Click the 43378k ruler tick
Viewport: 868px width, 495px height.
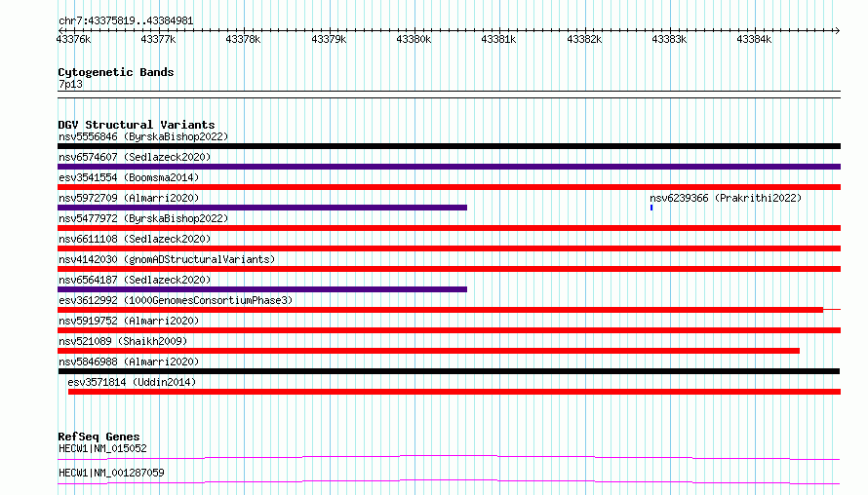[x=243, y=39]
